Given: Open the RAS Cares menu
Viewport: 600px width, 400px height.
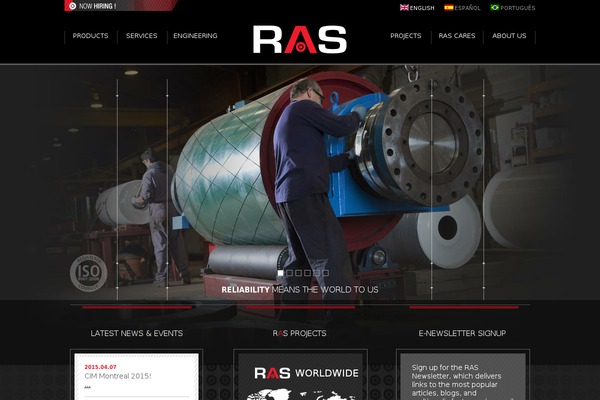Looking at the screenshot, I should (457, 36).
